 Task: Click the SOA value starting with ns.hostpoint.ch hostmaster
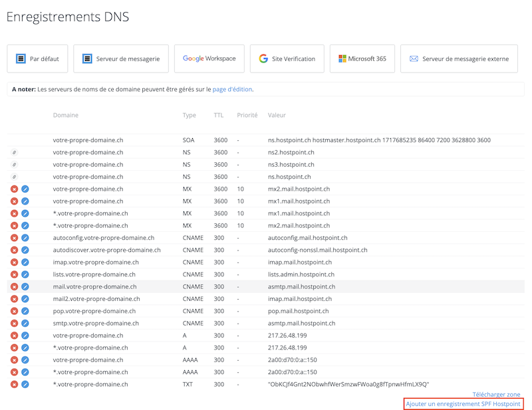pyautogui.click(x=379, y=140)
